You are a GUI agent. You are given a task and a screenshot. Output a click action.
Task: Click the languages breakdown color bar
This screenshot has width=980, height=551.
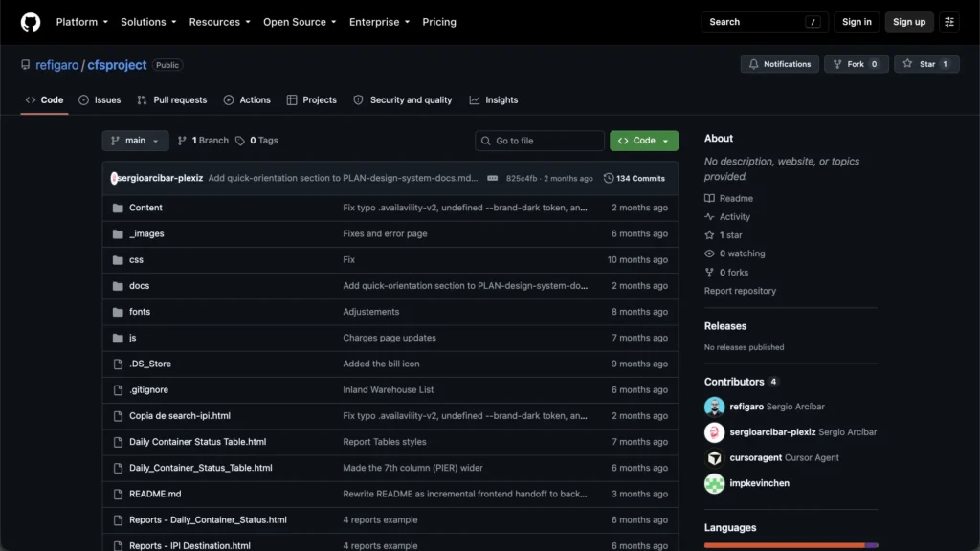click(791, 545)
